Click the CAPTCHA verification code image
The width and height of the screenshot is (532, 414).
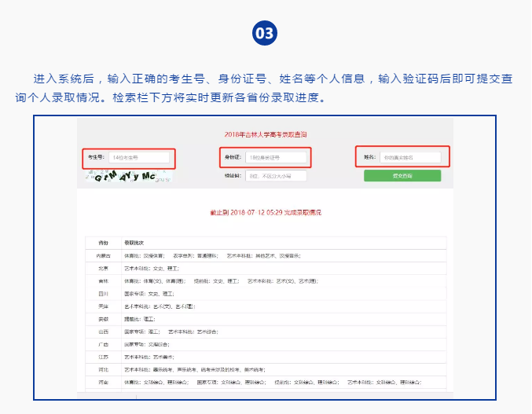pos(127,177)
